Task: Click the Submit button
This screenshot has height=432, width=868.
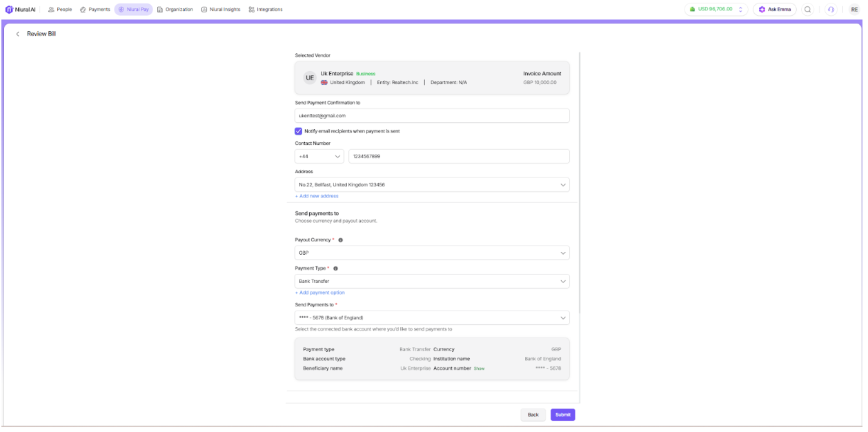Action: [x=562, y=415]
